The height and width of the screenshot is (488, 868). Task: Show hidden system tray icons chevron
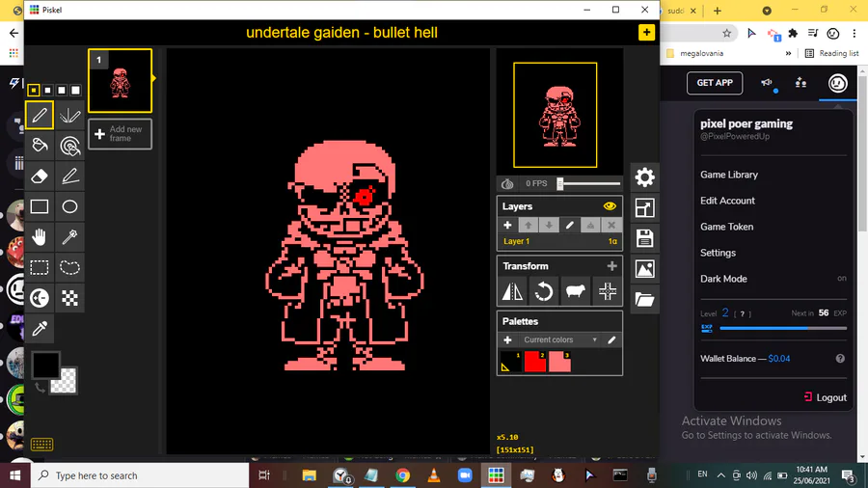[720, 474]
